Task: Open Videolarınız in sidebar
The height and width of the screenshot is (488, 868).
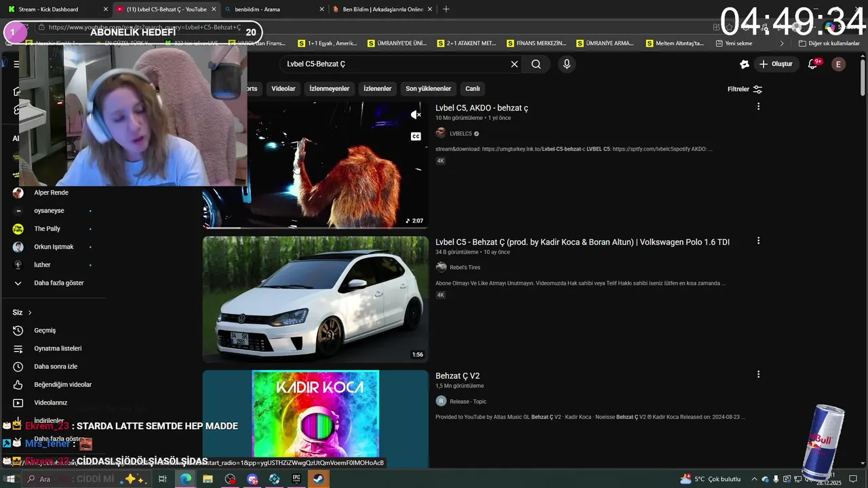Action: [51, 403]
